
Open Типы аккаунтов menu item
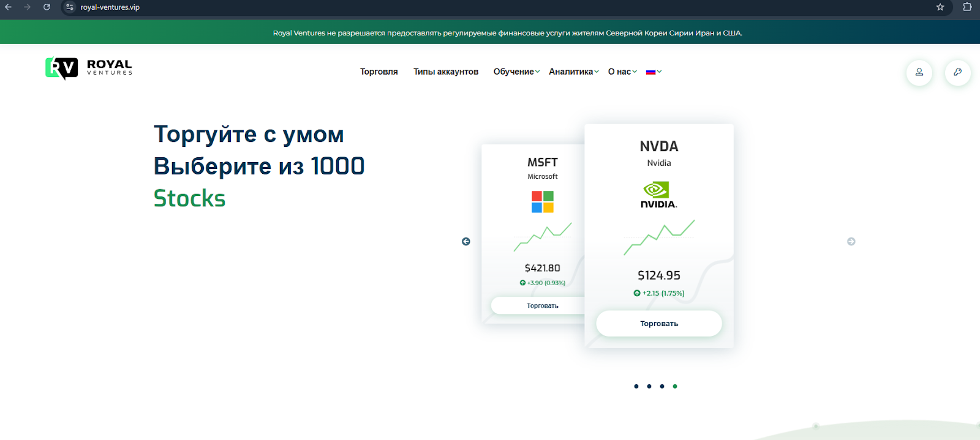pos(446,72)
